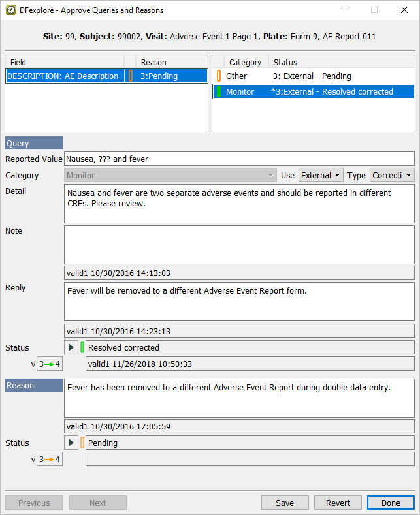Click the DFexplore app icon in title bar
The height and width of the screenshot is (515, 420).
pyautogui.click(x=11, y=10)
